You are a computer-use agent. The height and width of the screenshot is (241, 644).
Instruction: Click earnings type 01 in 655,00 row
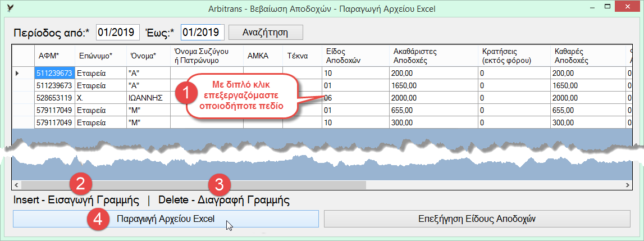[355, 110]
